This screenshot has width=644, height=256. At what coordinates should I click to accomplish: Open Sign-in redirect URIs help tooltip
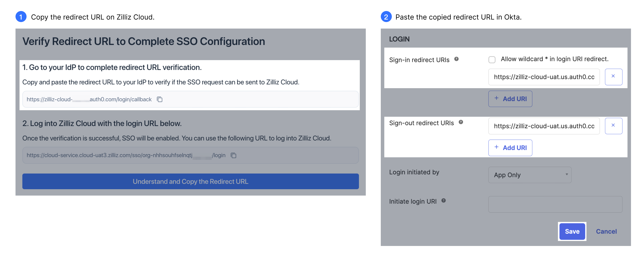(456, 59)
